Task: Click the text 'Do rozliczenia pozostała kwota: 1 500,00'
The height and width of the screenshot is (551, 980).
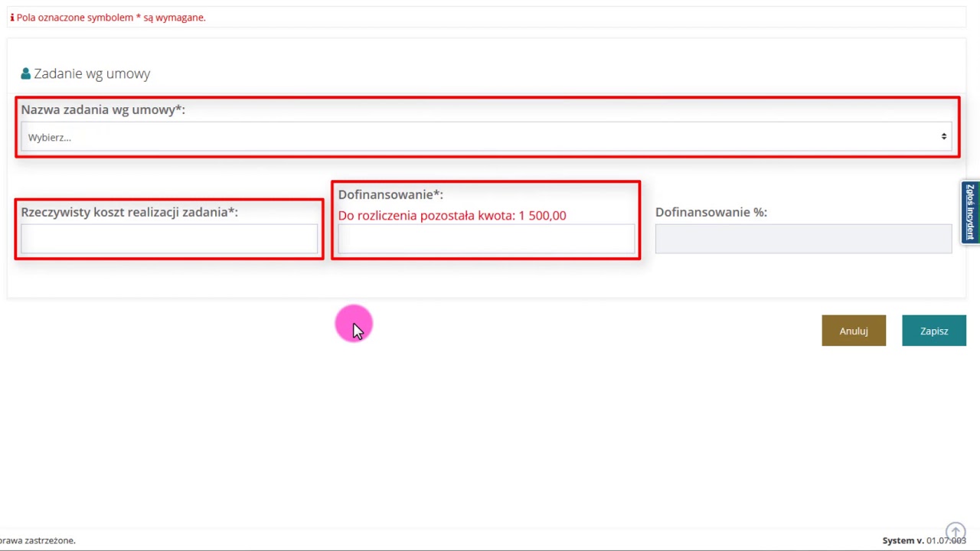Action: (x=452, y=215)
